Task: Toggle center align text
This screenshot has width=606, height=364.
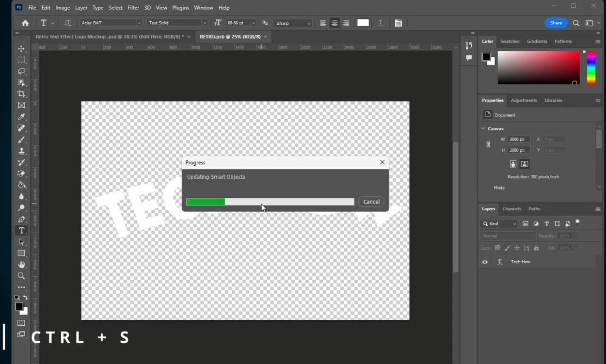Action: coord(335,23)
